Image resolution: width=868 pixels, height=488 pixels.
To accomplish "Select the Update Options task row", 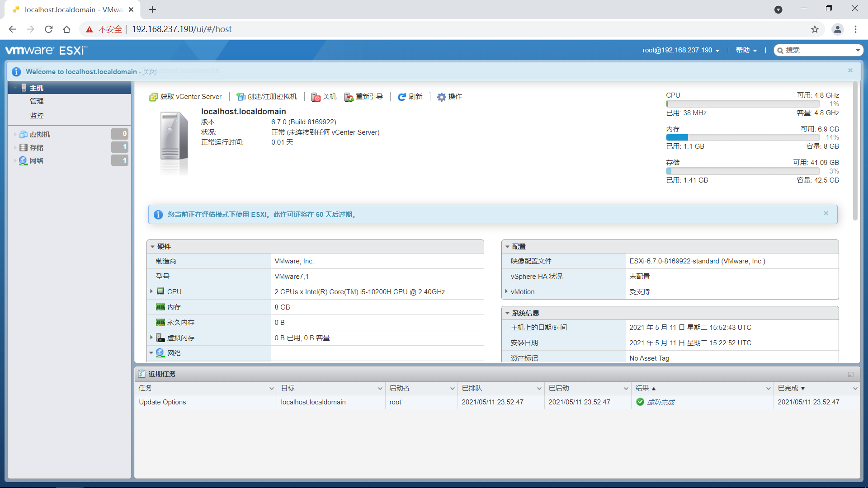I will click(x=497, y=402).
